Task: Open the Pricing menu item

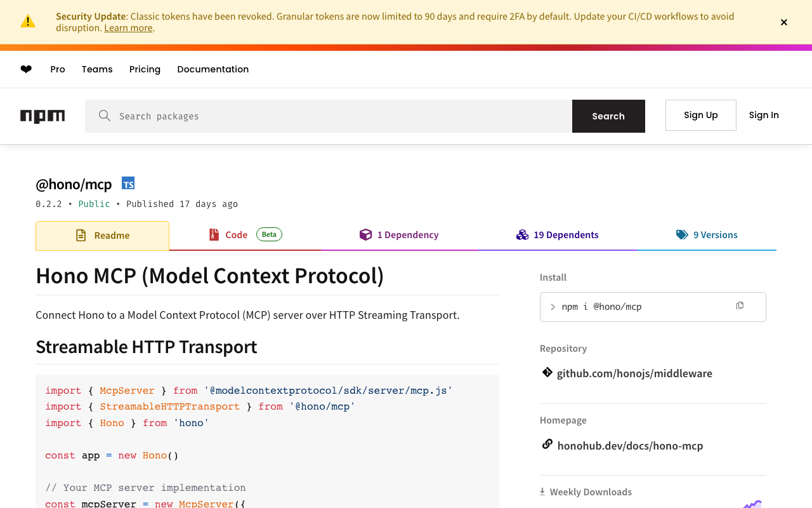Action: pyautogui.click(x=145, y=69)
